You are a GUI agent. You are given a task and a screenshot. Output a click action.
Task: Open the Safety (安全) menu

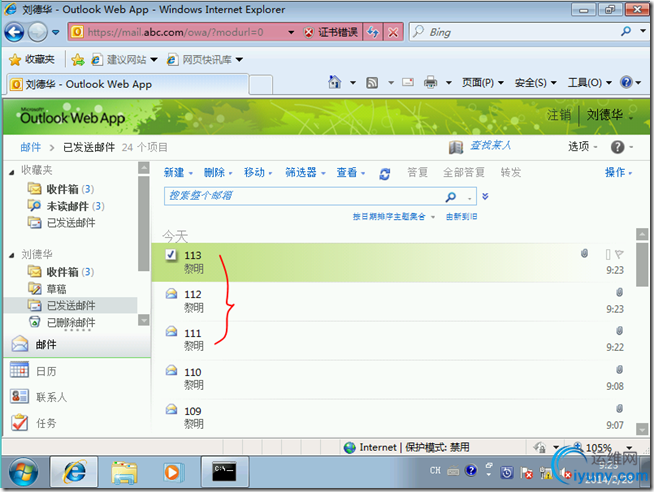(x=536, y=83)
